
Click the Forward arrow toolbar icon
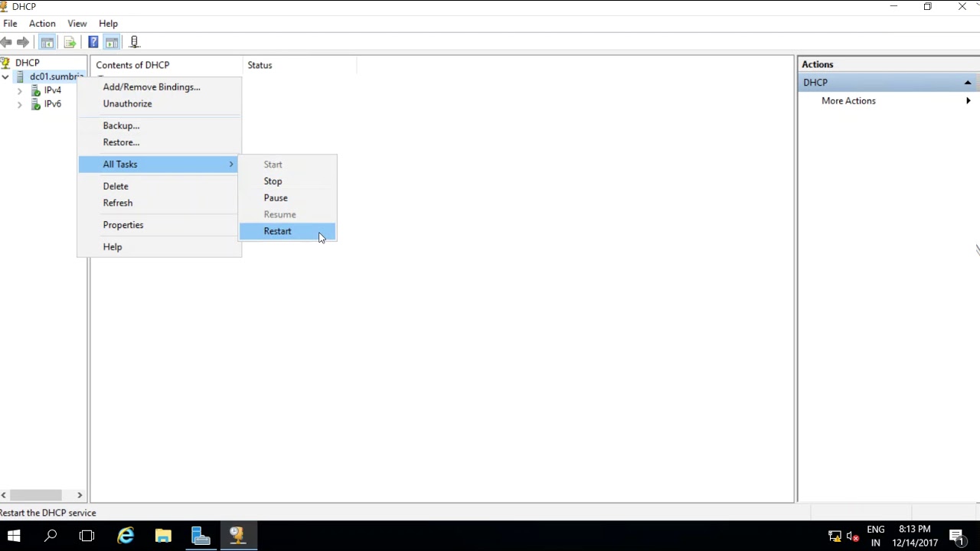23,42
